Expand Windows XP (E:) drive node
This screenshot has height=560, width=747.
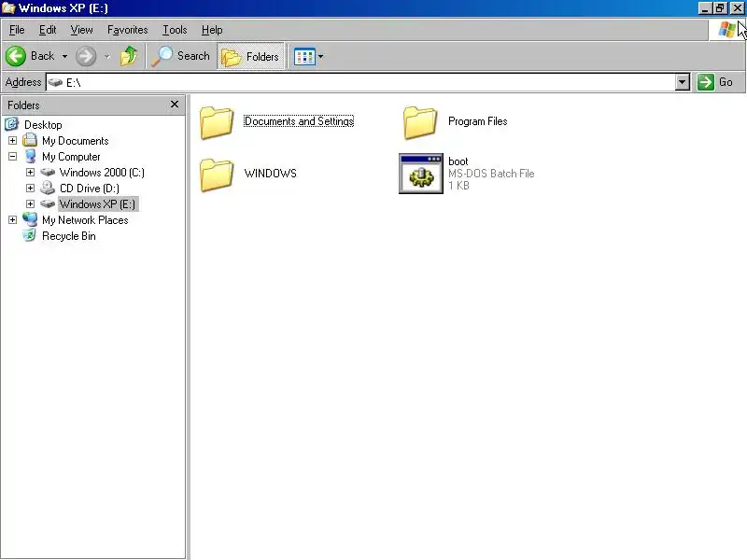[x=31, y=203]
